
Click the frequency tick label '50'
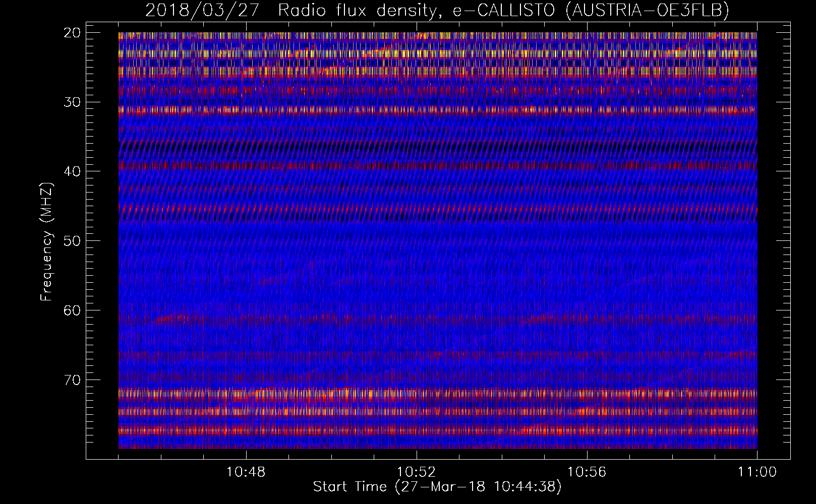72,241
